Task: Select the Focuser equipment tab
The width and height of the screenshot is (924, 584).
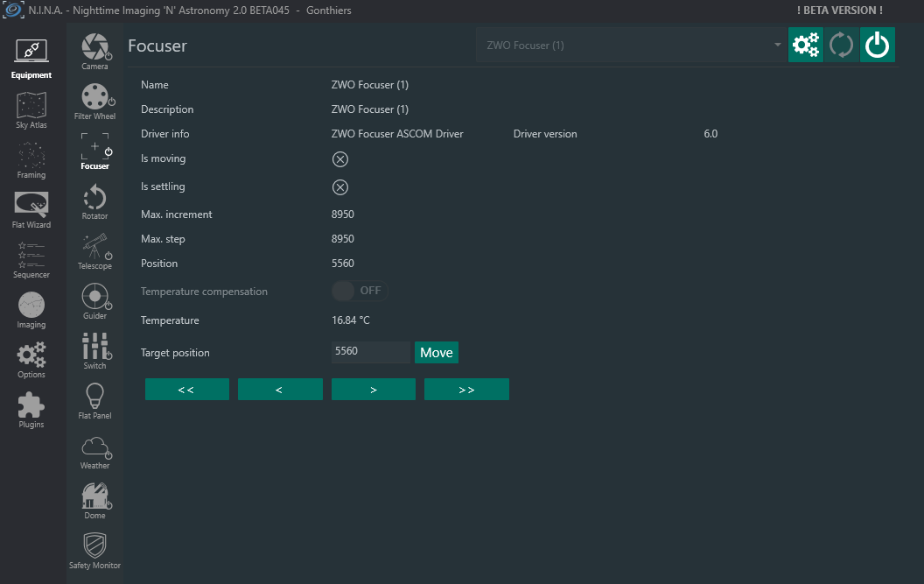Action: 94,151
